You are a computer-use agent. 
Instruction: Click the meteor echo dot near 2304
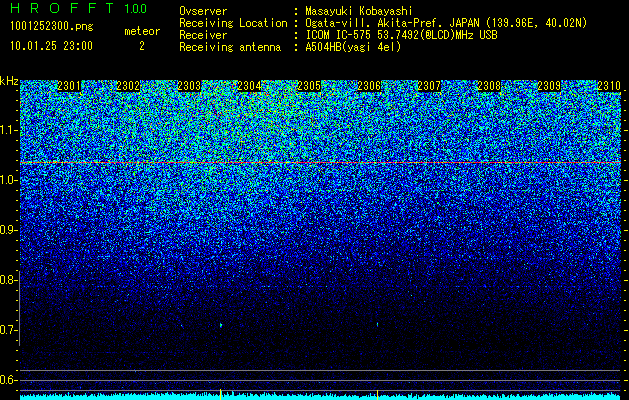[221, 325]
